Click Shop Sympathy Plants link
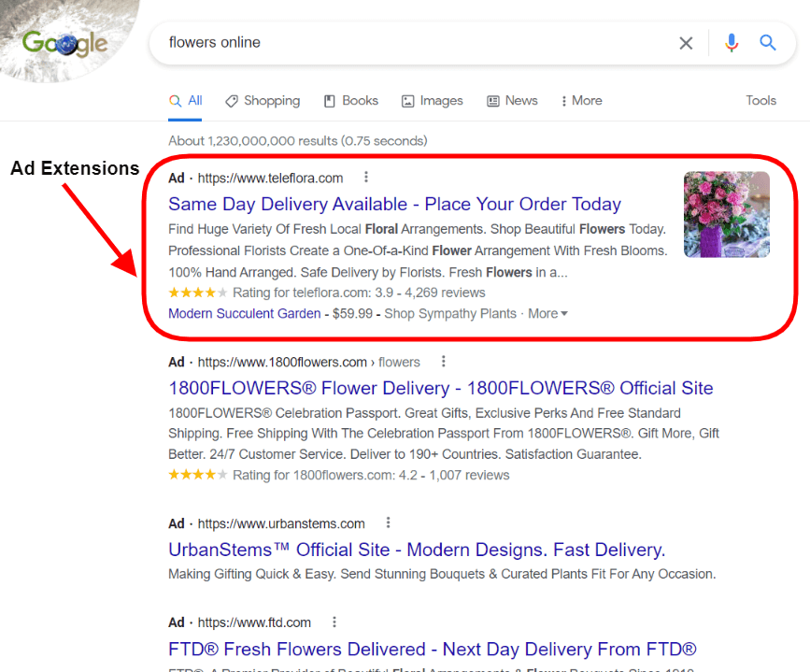 [450, 314]
